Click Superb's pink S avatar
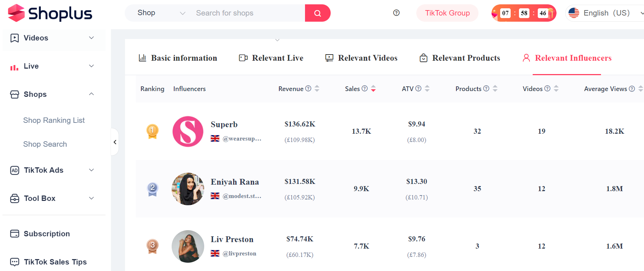This screenshot has height=271, width=644. 188,132
